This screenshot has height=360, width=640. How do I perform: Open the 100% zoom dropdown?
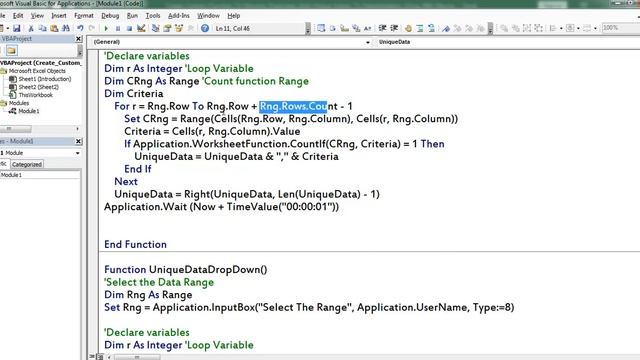pos(620,28)
